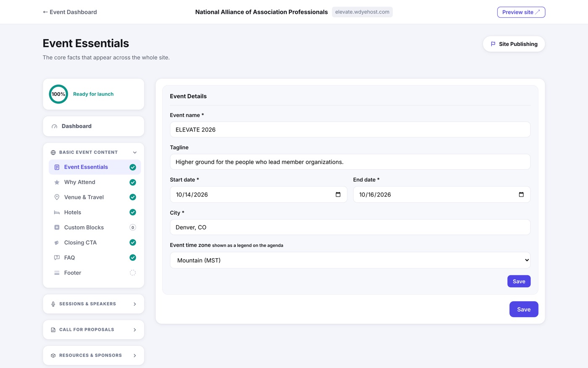The height and width of the screenshot is (368, 588).
Task: Click the megaphone icon beside Closing CTA
Action: tap(57, 243)
